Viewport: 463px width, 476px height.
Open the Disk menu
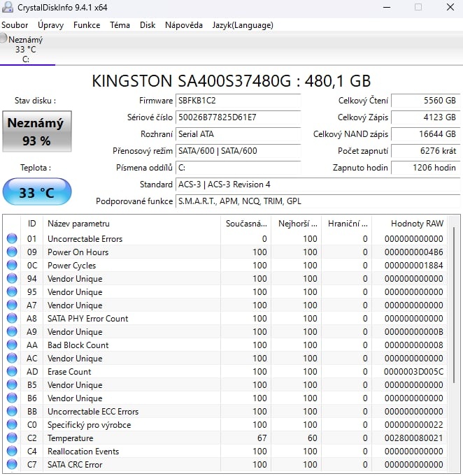tap(148, 25)
